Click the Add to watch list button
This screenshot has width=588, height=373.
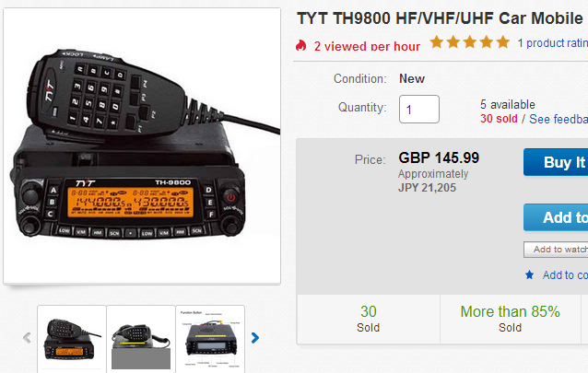(x=556, y=250)
